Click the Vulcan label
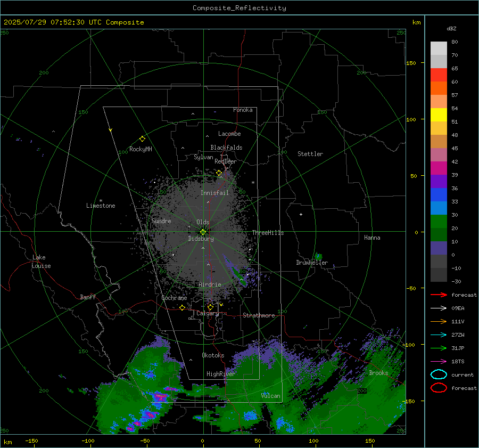 [271, 396]
